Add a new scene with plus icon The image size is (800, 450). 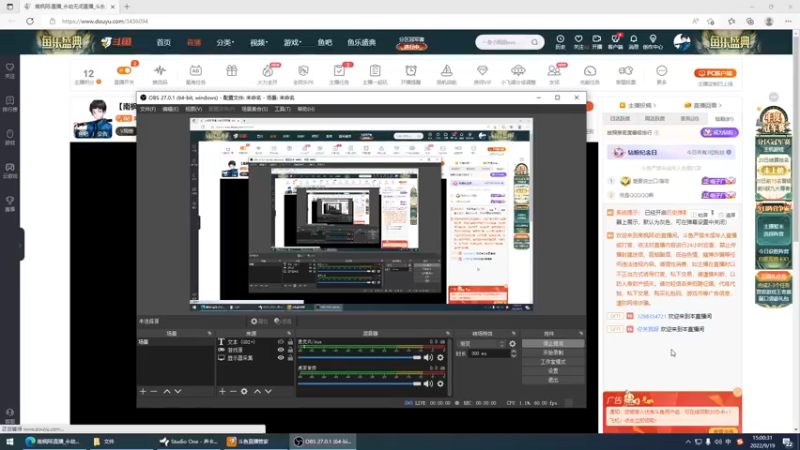(x=143, y=391)
